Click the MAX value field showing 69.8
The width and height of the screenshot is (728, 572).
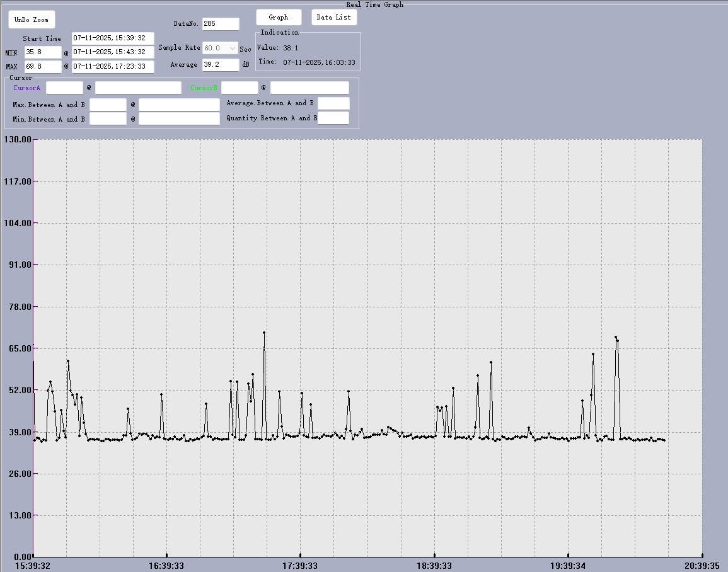[43, 66]
